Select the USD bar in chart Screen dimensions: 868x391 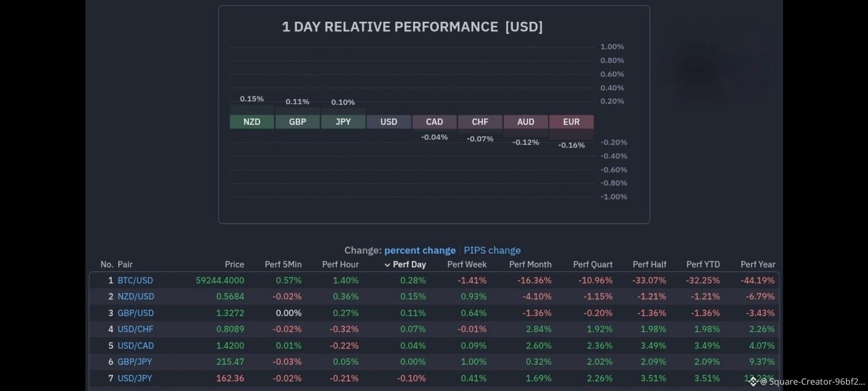coord(389,122)
